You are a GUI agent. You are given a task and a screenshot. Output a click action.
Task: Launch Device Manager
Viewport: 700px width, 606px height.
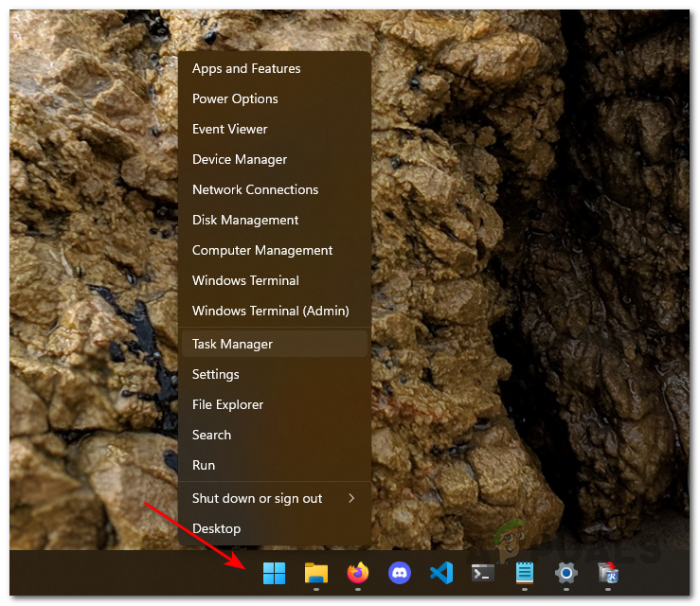click(x=239, y=159)
